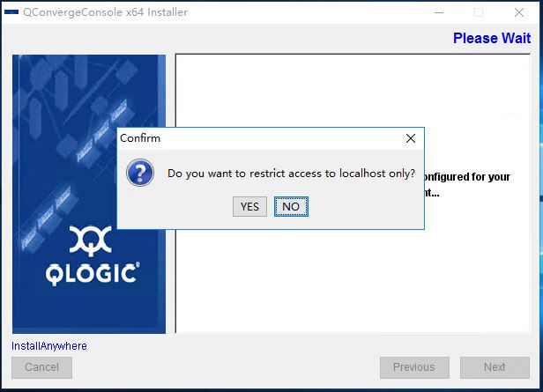Click the question mark icon in Confirm dialog

click(140, 173)
